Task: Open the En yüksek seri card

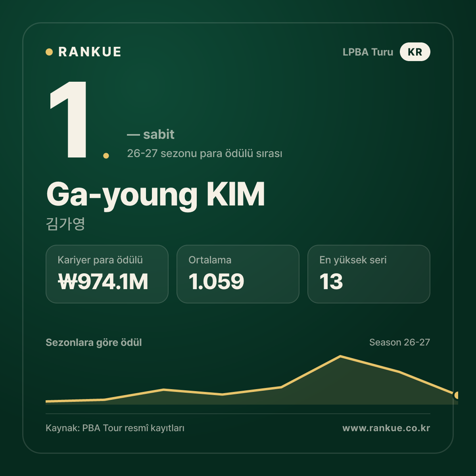Action: coord(369,274)
